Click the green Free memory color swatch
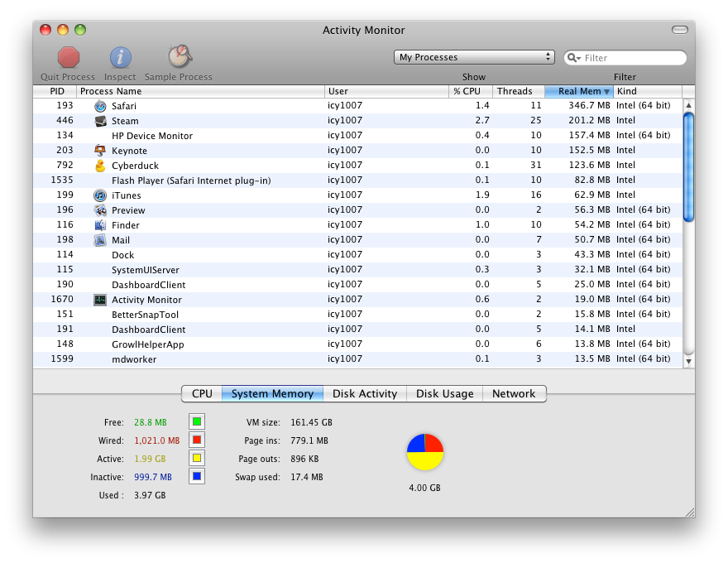Viewport: 728px width, 563px height. click(x=197, y=421)
